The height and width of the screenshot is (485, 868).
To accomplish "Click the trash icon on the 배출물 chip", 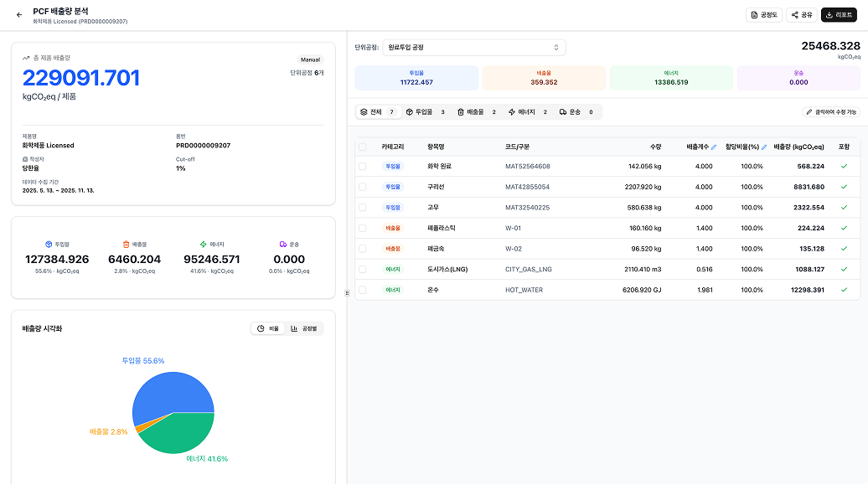I will 462,111.
